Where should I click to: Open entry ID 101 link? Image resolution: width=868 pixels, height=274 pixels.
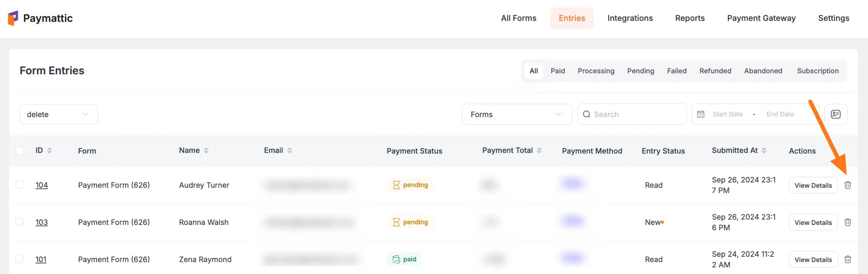pyautogui.click(x=41, y=259)
